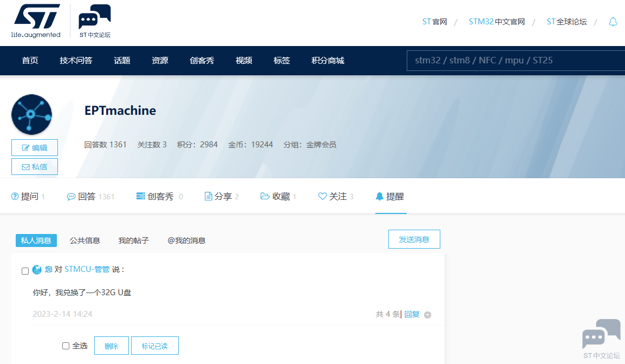Select the 我的帖子 sub-tab
Screen dimensions: 625x364
tap(134, 240)
